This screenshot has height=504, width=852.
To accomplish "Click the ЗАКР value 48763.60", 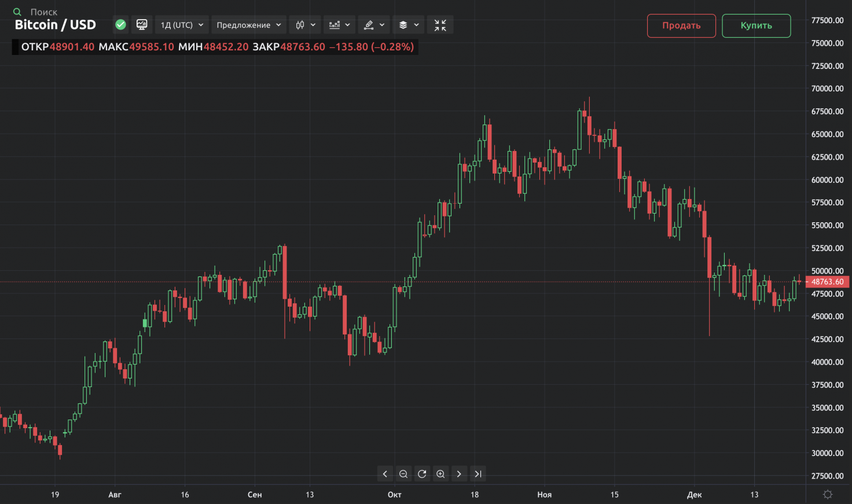I will click(303, 47).
